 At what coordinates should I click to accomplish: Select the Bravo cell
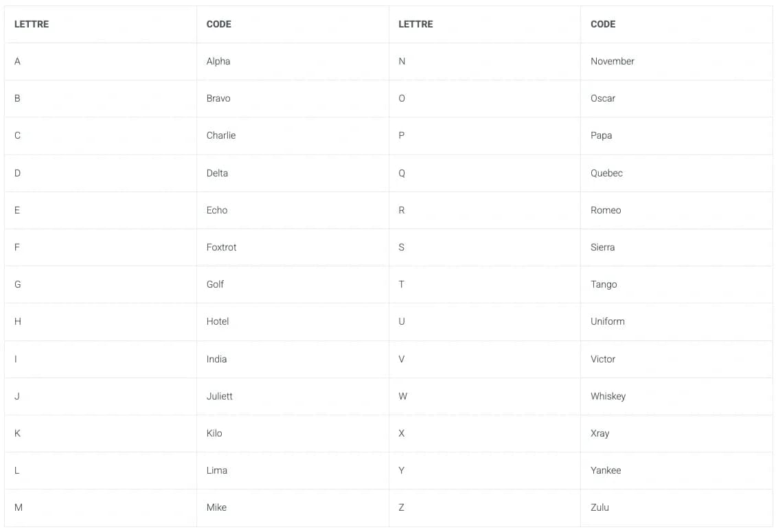(218, 98)
